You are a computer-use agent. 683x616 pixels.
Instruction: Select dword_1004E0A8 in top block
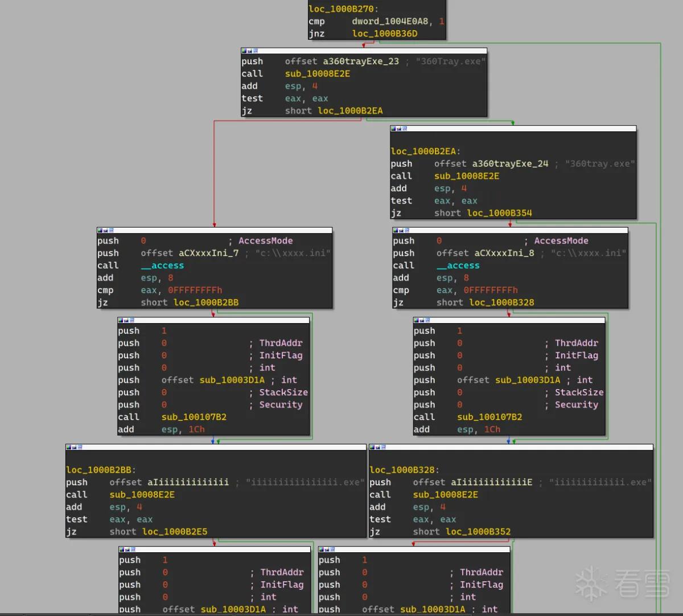pos(390,22)
